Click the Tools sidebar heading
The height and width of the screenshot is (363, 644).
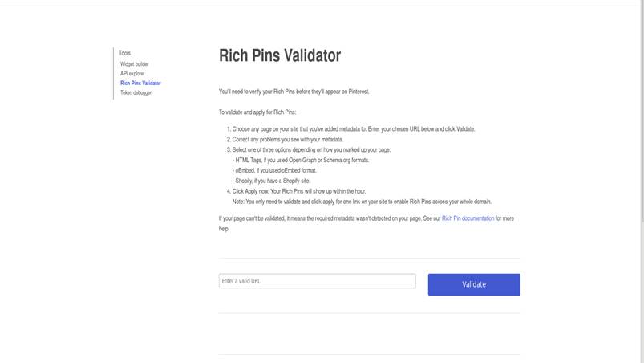[x=124, y=53]
